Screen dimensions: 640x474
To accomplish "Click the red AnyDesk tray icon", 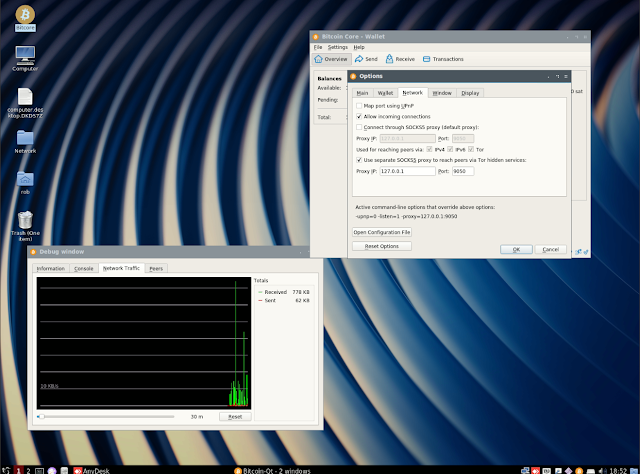I will click(x=536, y=471).
